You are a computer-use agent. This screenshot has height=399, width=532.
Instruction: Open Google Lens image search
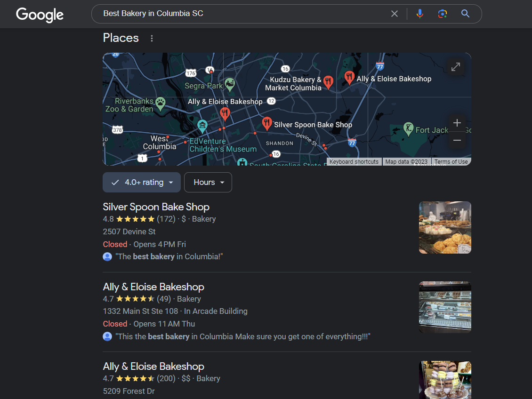point(443,14)
